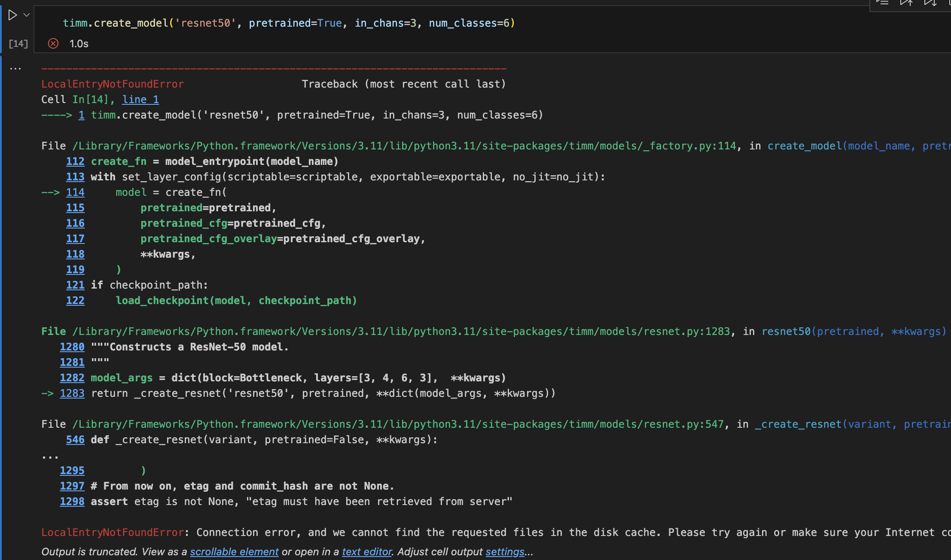Click inside the timm.create_model code cell
Image resolution: width=951 pixels, height=560 pixels.
tap(289, 23)
